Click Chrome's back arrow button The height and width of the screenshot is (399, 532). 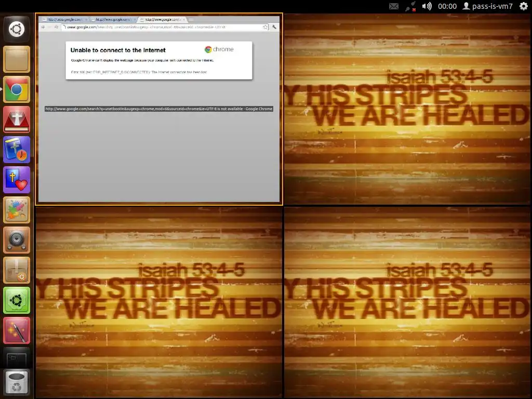click(x=43, y=27)
